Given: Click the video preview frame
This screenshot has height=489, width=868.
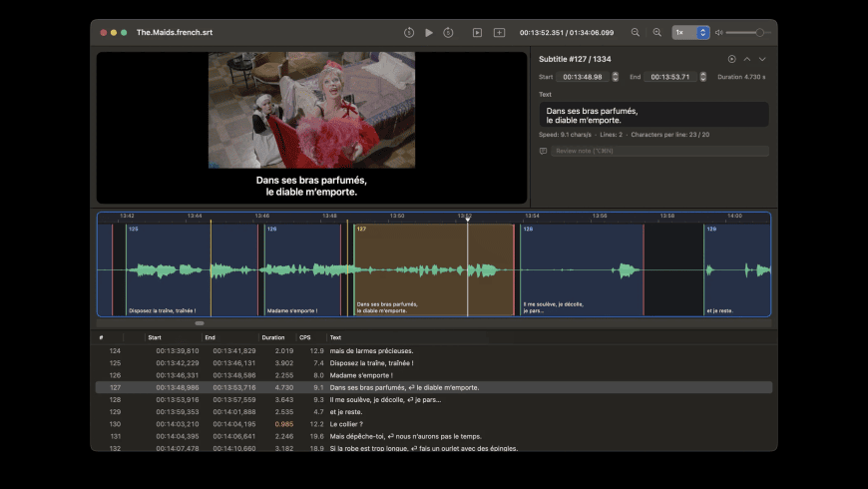Looking at the screenshot, I should 311,110.
